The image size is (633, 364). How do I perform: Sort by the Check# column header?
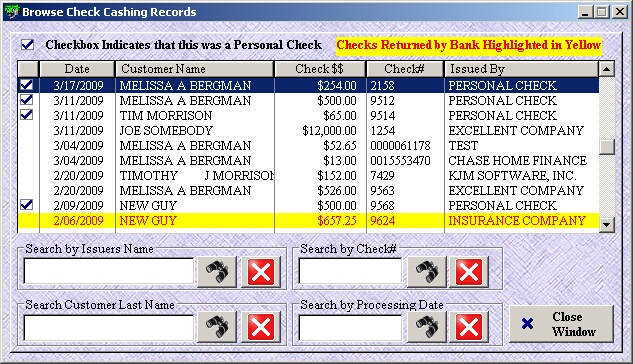click(x=405, y=69)
